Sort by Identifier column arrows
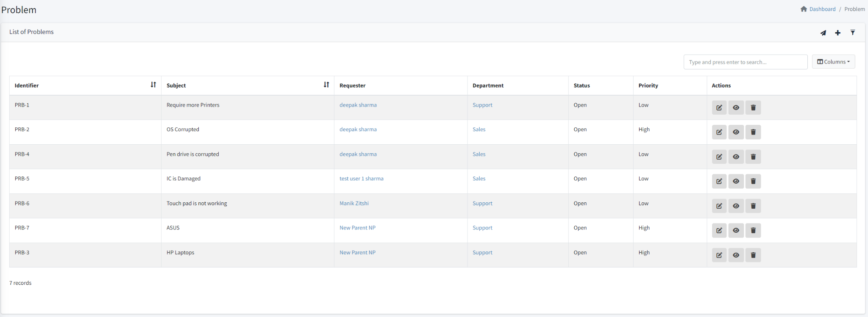The width and height of the screenshot is (868, 317). coord(153,85)
